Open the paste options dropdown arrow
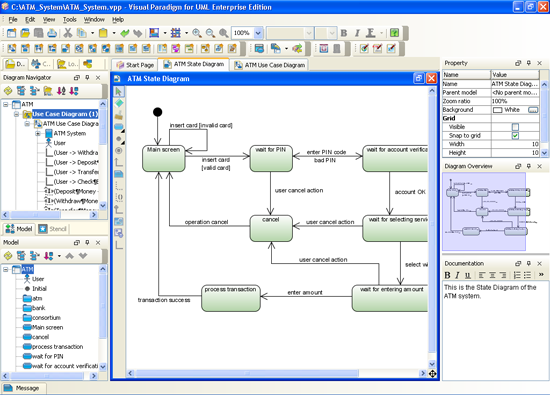Screen dimensions: 550x395 (114, 33)
